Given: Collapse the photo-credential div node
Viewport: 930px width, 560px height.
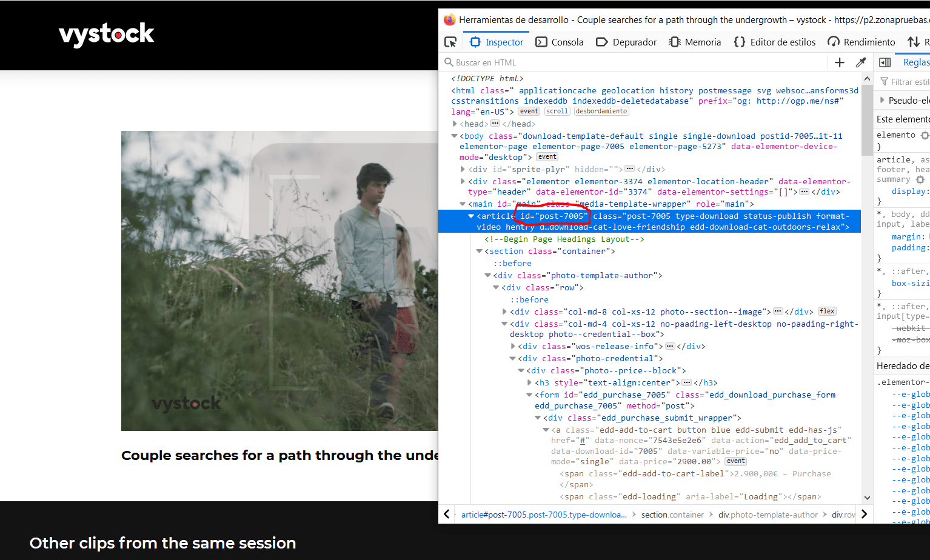Looking at the screenshot, I should pyautogui.click(x=513, y=358).
